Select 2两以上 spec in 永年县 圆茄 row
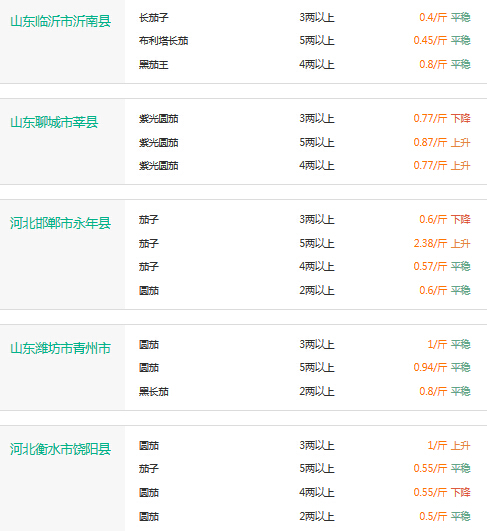 tap(317, 290)
